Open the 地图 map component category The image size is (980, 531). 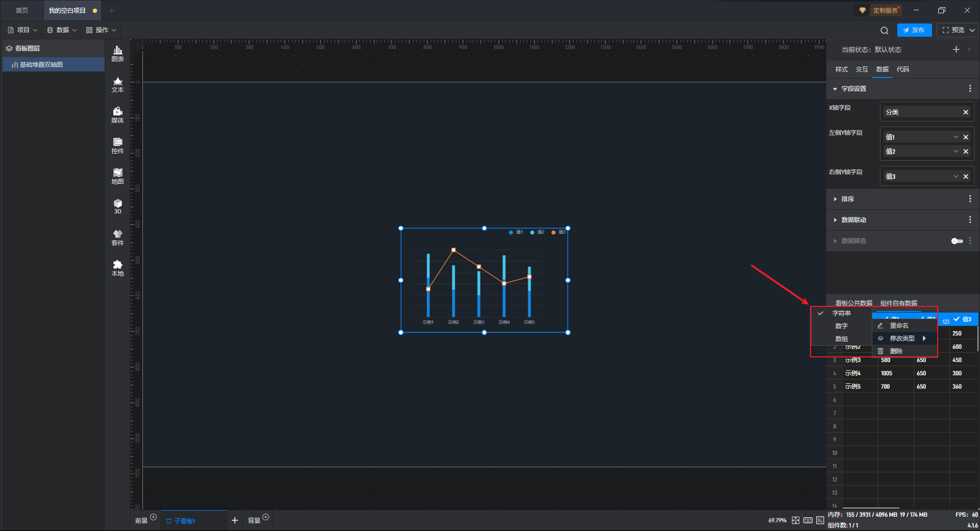tap(117, 176)
